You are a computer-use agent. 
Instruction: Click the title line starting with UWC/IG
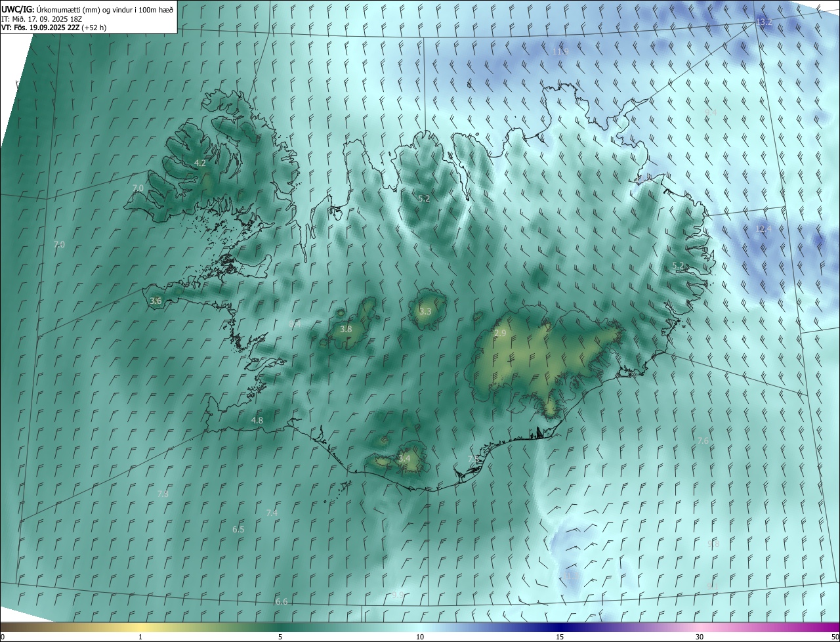88,9
